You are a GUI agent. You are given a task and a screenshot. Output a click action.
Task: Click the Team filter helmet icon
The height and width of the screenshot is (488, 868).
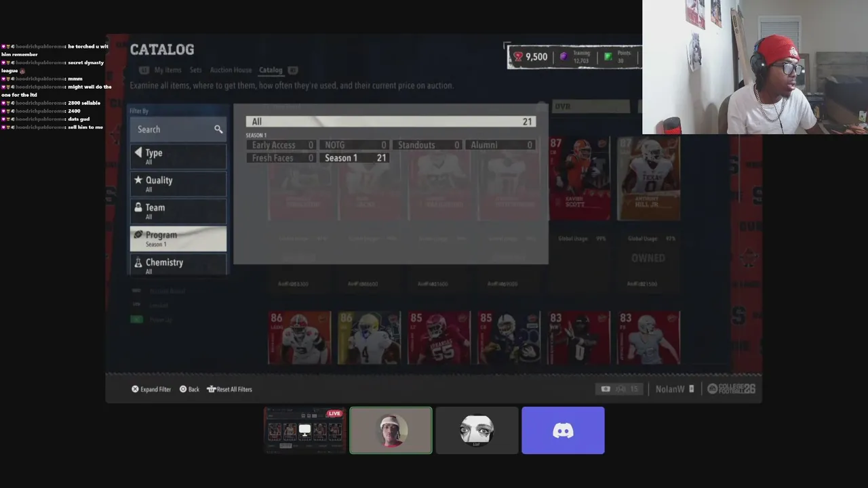coord(138,207)
